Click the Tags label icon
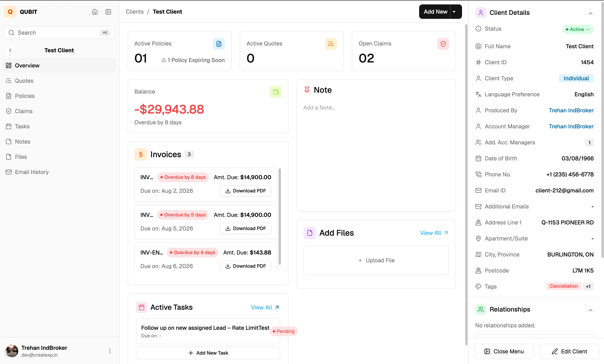 coord(478,286)
